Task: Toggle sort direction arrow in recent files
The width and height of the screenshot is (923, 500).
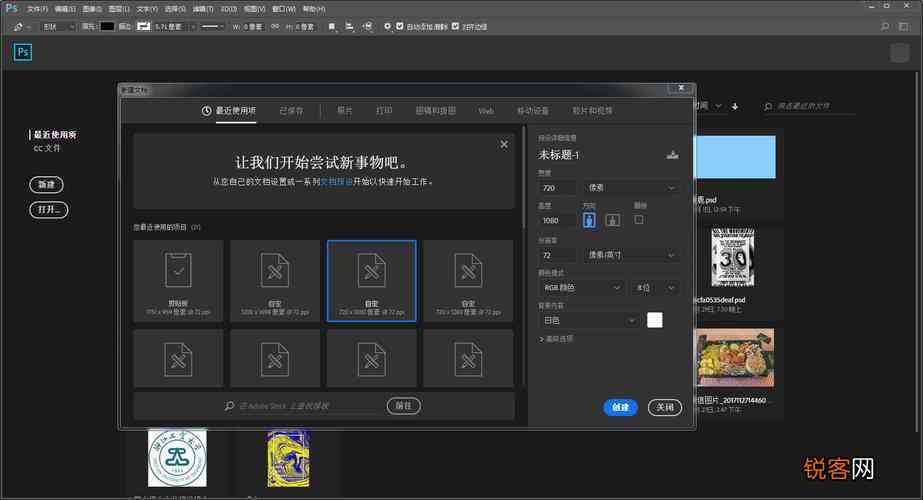Action: (x=735, y=106)
